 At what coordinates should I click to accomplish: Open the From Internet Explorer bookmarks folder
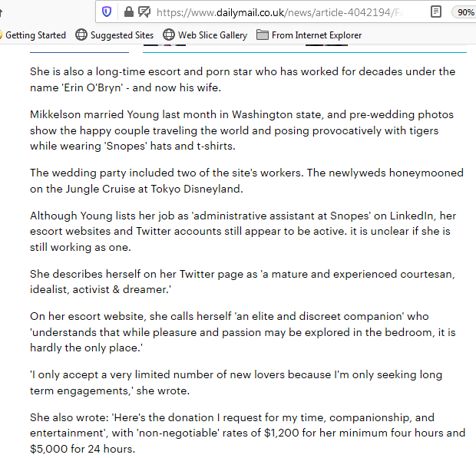(309, 35)
